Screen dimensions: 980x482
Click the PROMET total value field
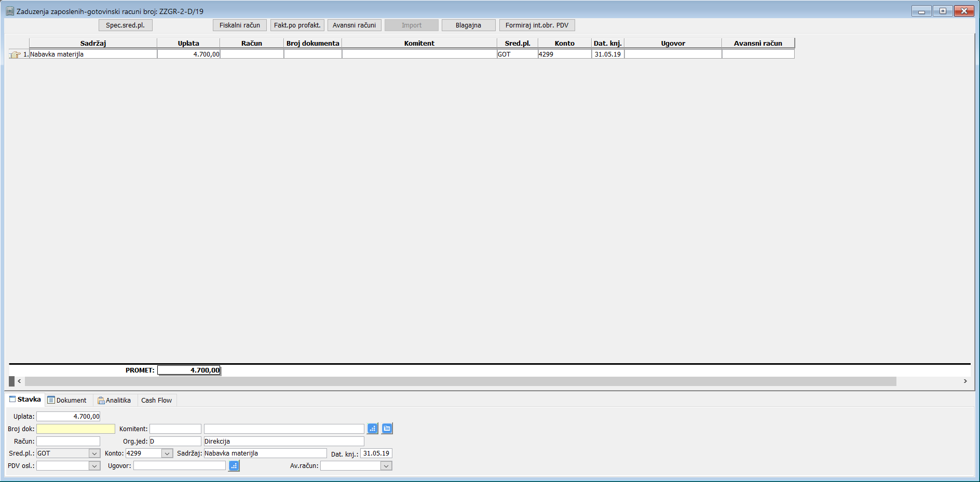189,370
